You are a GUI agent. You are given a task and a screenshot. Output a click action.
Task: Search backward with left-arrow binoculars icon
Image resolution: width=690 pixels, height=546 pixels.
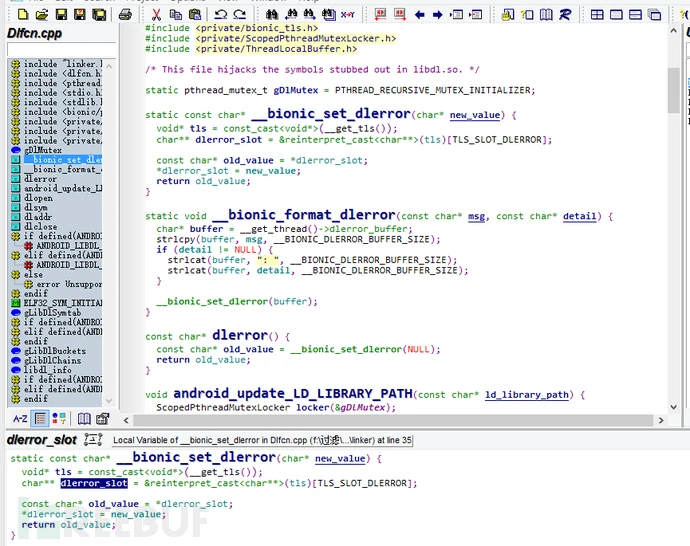click(x=291, y=15)
